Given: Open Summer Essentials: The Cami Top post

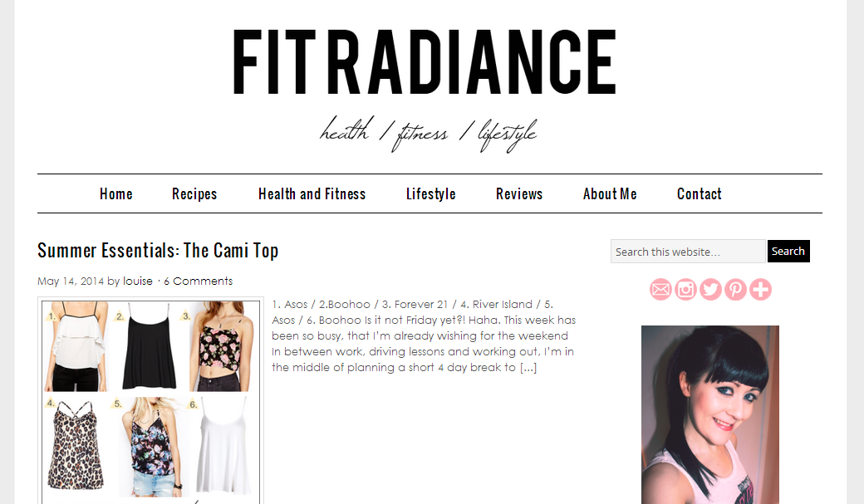Looking at the screenshot, I should pos(158,251).
